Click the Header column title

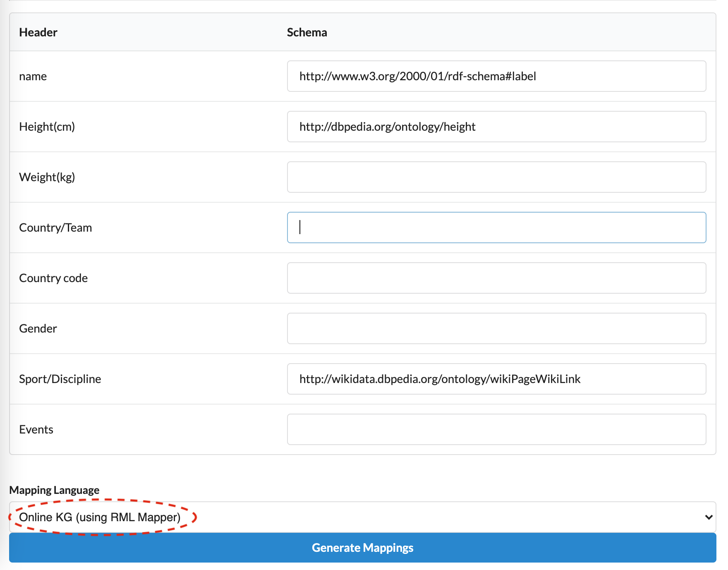point(38,32)
